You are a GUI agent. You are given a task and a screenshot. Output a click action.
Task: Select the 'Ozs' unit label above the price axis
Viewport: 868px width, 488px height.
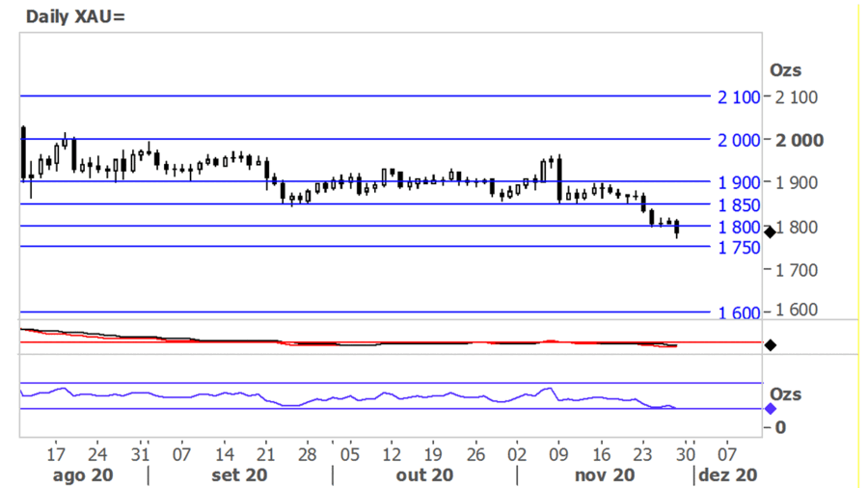pos(785,70)
